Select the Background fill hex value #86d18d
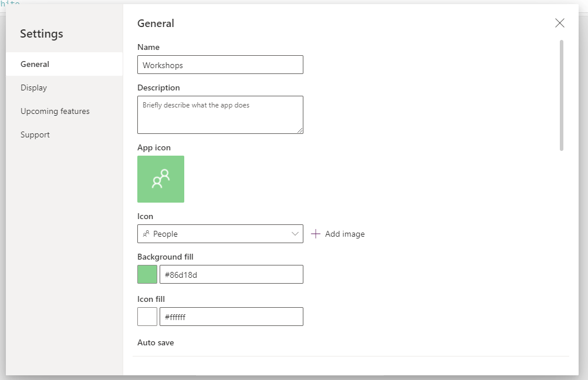 click(231, 274)
